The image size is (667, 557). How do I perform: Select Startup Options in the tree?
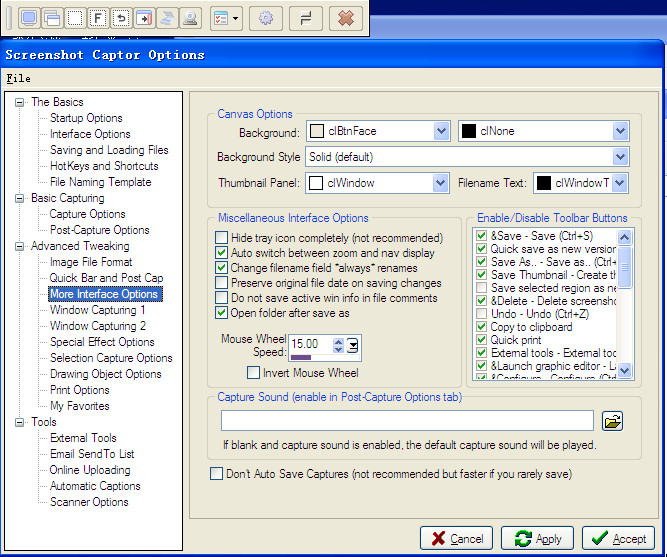coord(86,118)
